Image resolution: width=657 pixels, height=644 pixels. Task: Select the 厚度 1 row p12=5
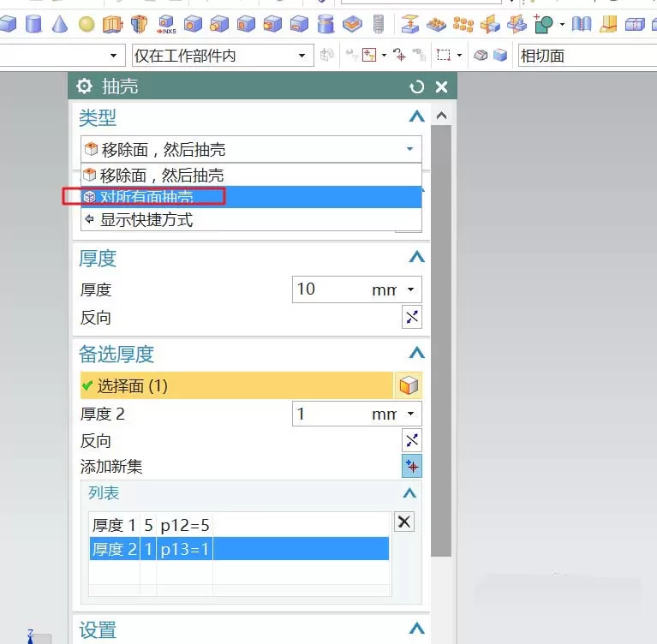coord(239,525)
